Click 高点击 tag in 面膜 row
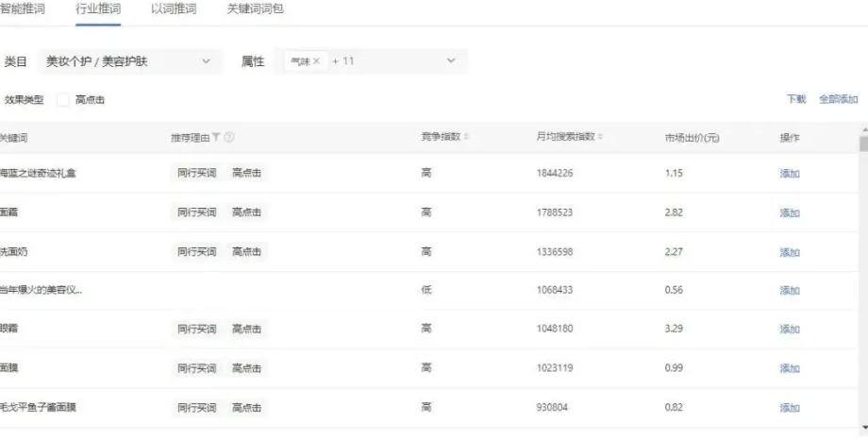Viewport: 868px width, 441px height. pos(246,368)
